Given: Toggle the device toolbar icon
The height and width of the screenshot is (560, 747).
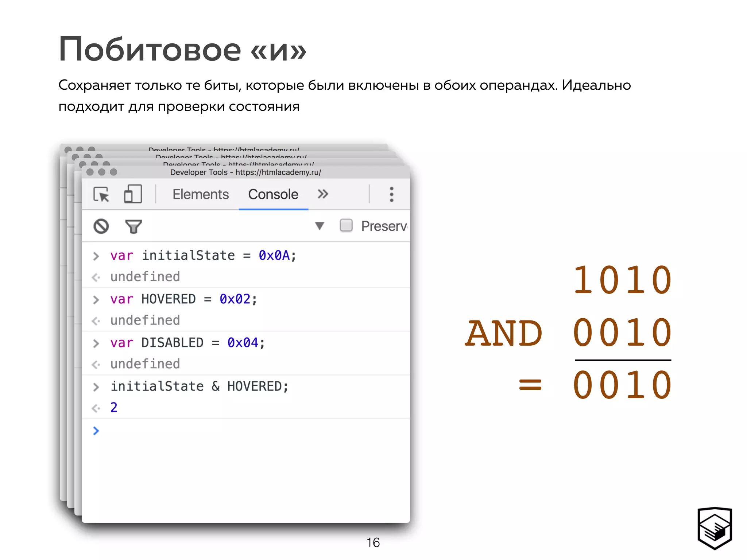Looking at the screenshot, I should tap(133, 194).
